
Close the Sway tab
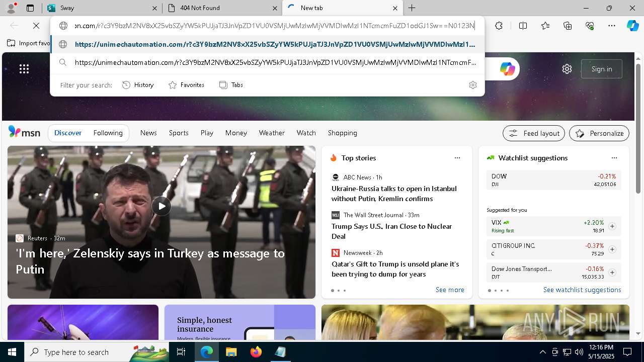click(x=154, y=8)
